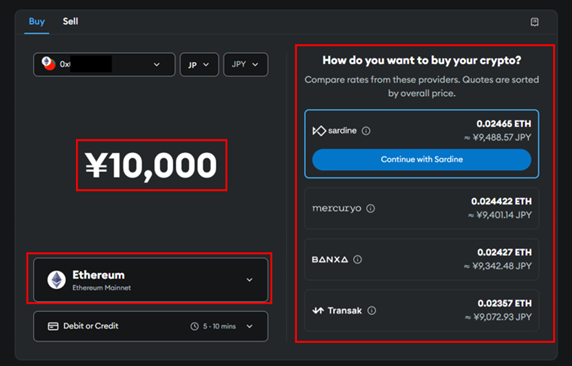Click the info icon next to Sardine

366,131
